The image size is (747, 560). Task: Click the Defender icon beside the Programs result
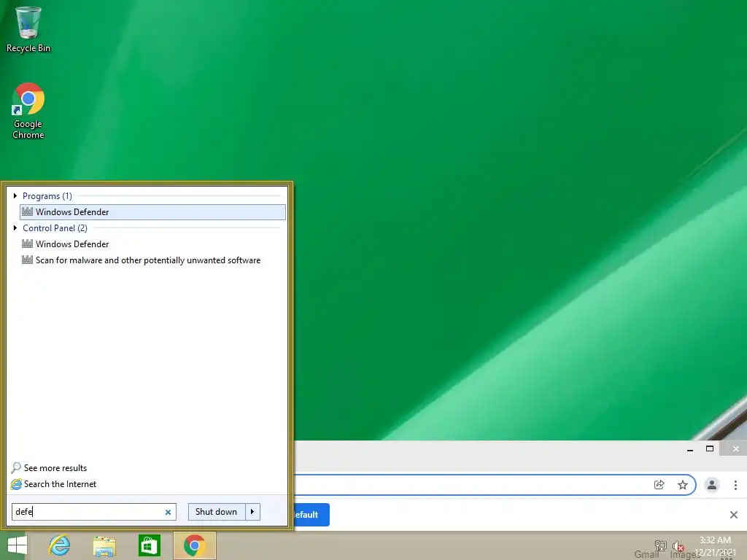[x=27, y=212]
